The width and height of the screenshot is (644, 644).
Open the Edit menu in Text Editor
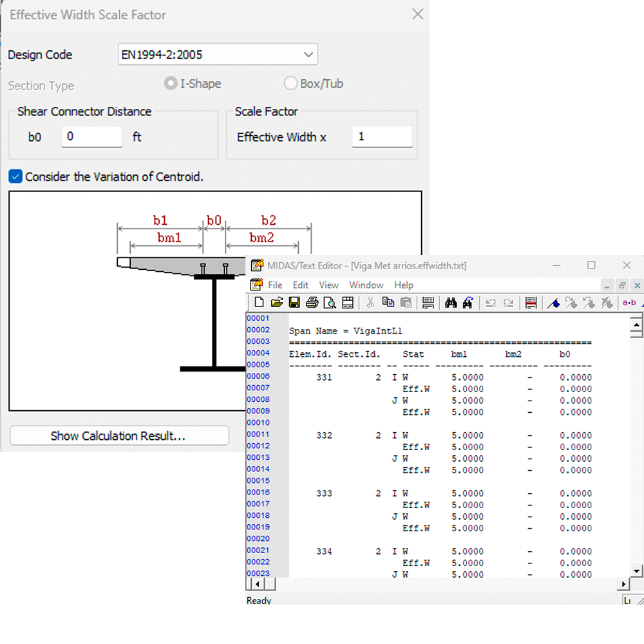coord(300,285)
